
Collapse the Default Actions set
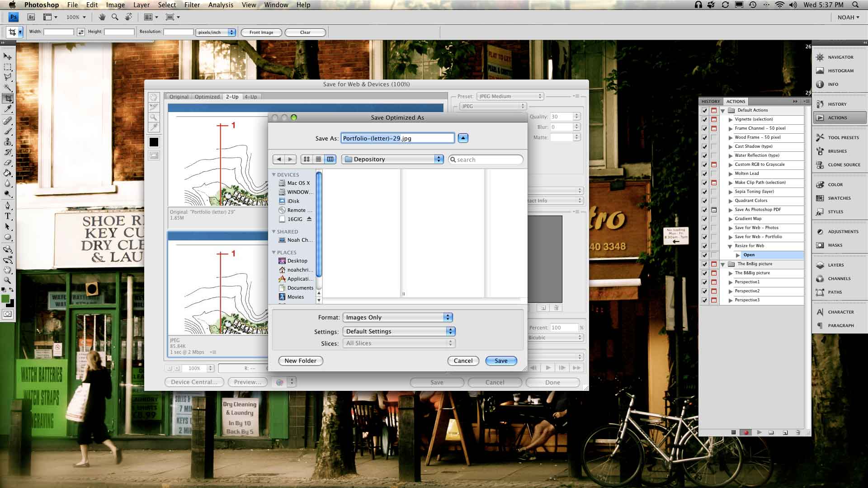tap(723, 111)
